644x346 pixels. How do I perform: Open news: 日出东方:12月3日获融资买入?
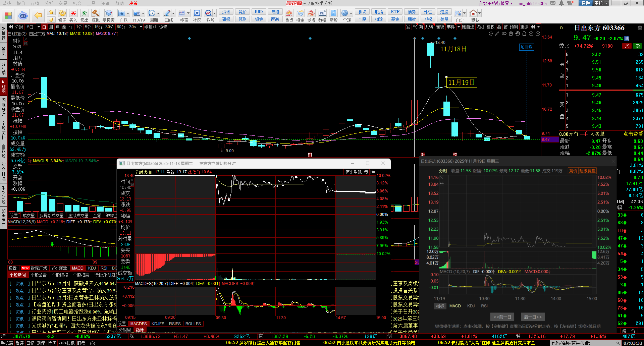[x=74, y=284]
